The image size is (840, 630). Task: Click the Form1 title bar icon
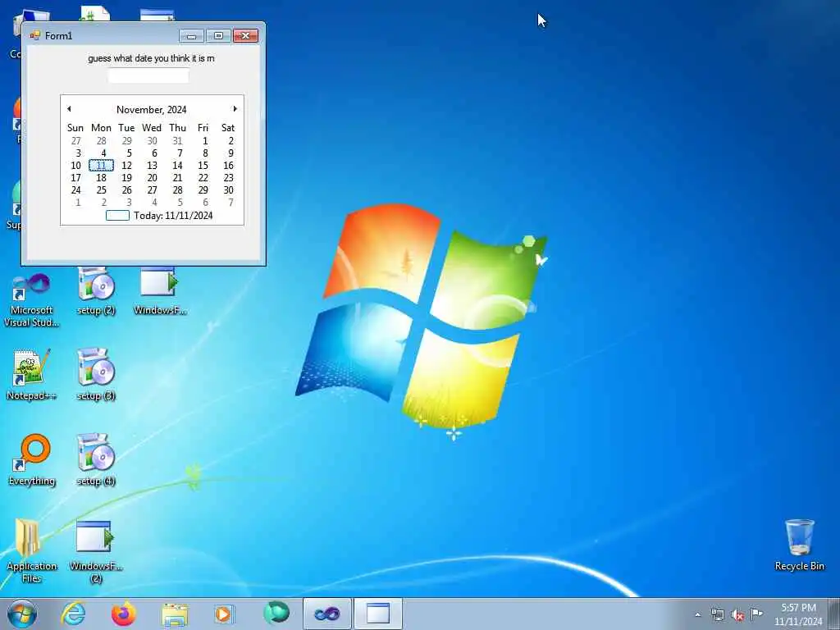point(35,35)
